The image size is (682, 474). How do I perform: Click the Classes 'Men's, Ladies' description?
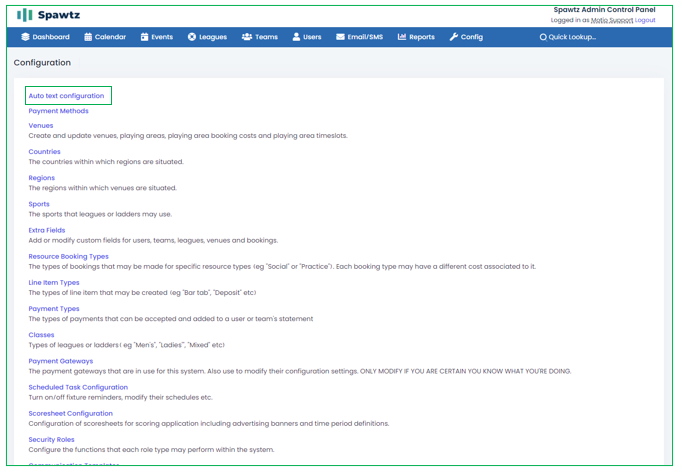[x=127, y=345]
